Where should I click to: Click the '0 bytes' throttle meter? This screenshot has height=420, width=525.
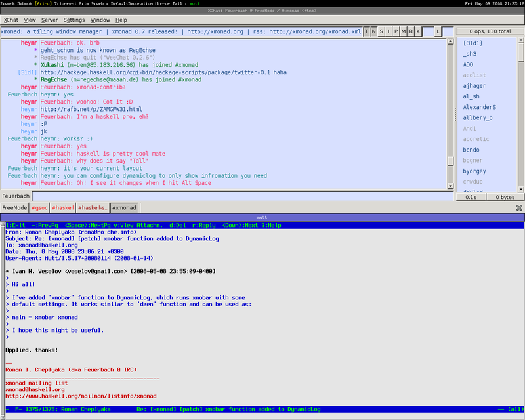tap(505, 198)
